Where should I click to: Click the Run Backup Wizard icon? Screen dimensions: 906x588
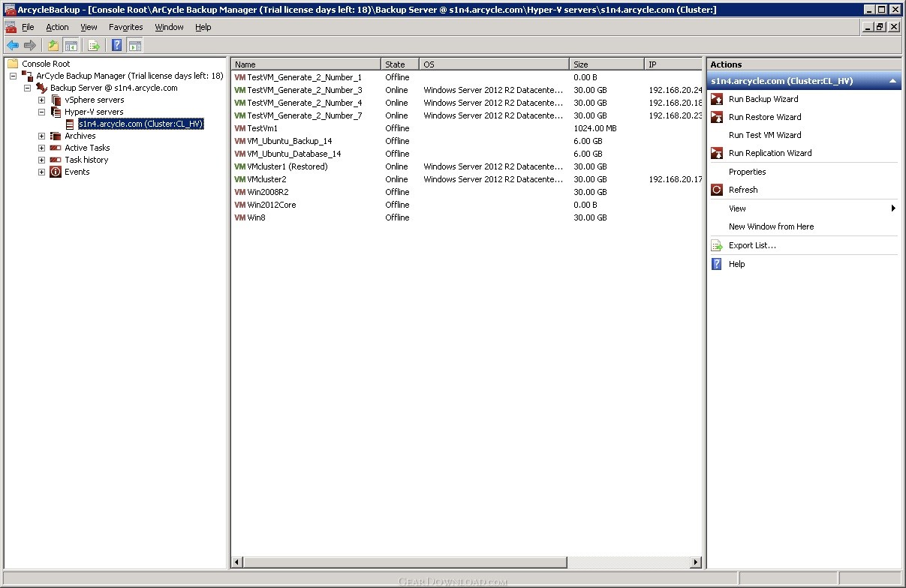click(716, 99)
